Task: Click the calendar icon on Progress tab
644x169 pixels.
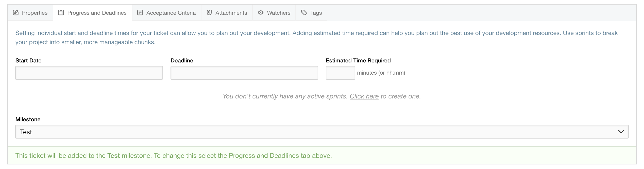Action: [61, 12]
